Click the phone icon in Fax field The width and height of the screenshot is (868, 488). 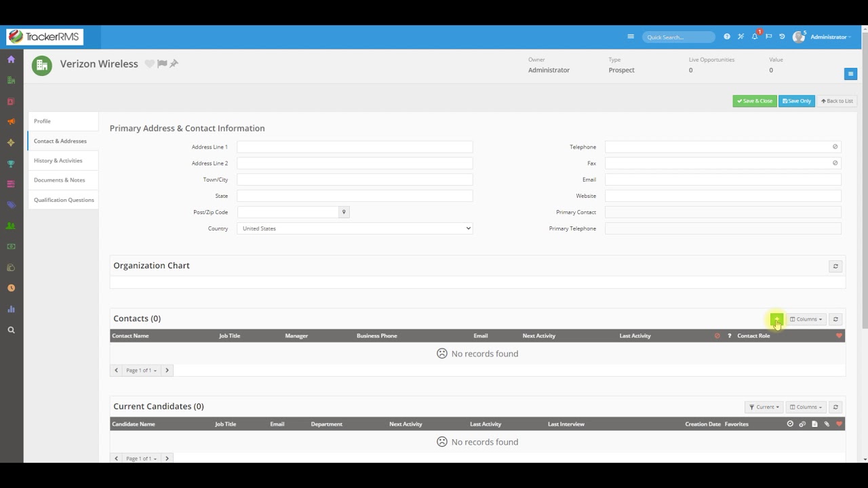click(835, 163)
